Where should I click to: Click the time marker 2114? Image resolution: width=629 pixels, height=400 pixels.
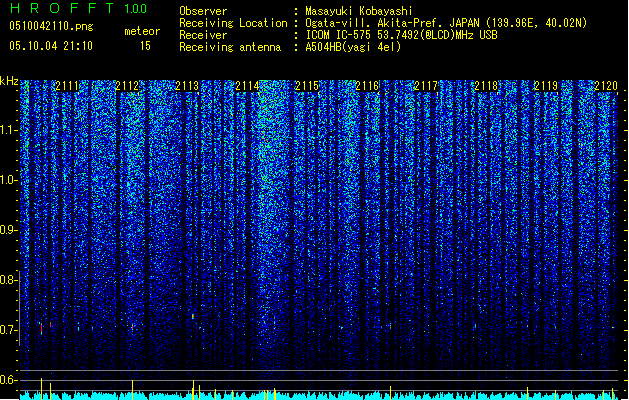coord(247,86)
